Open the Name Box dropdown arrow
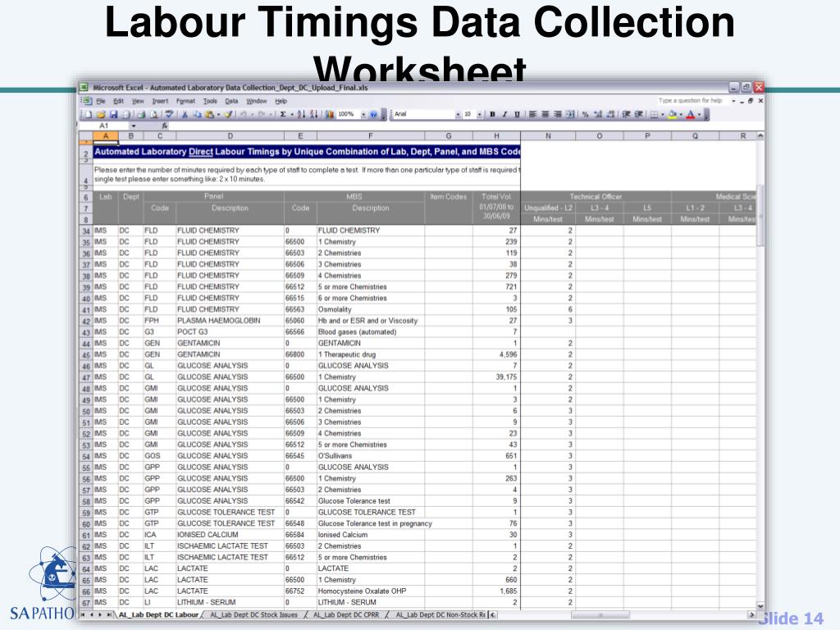 pyautogui.click(x=134, y=126)
